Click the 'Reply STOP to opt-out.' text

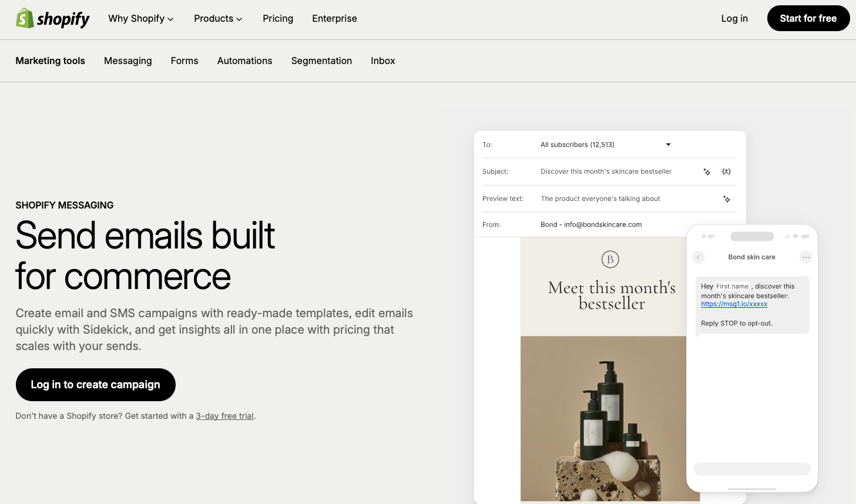tap(737, 324)
